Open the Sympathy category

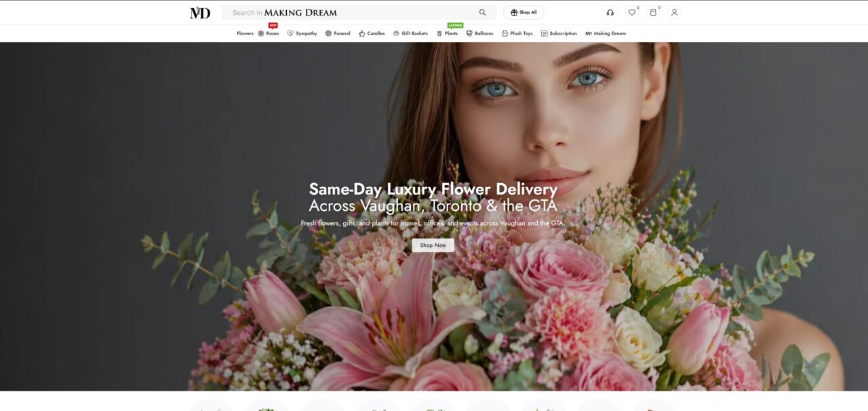point(302,33)
